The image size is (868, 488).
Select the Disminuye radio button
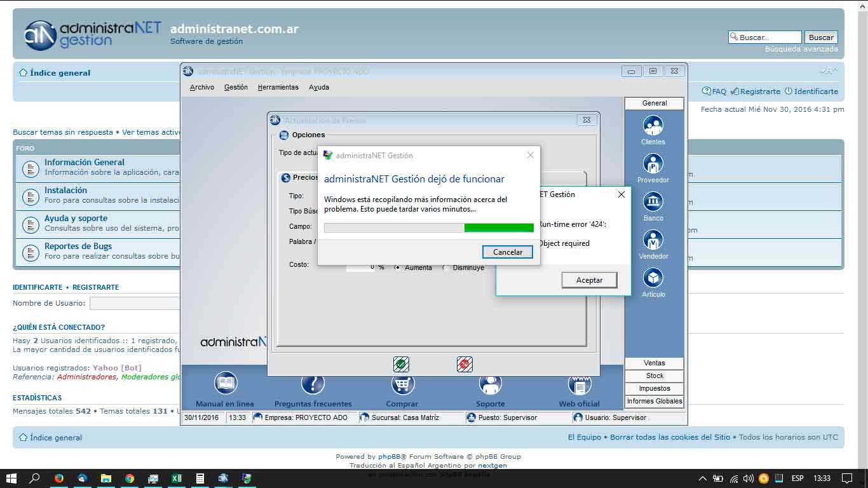446,268
